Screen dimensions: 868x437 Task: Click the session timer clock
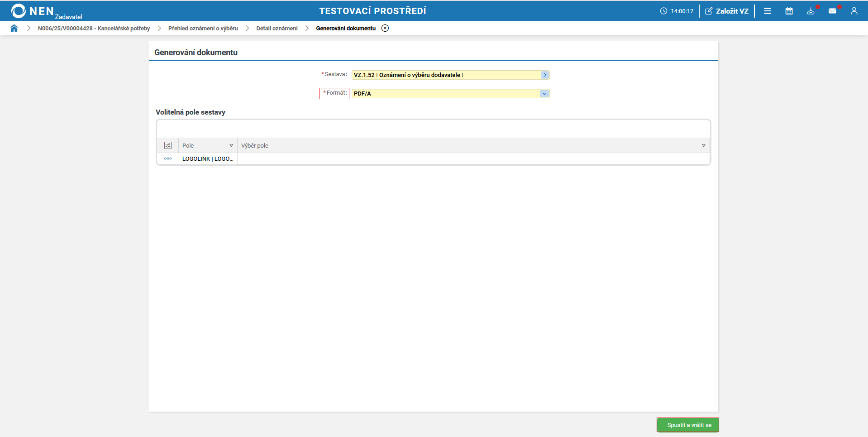(677, 11)
